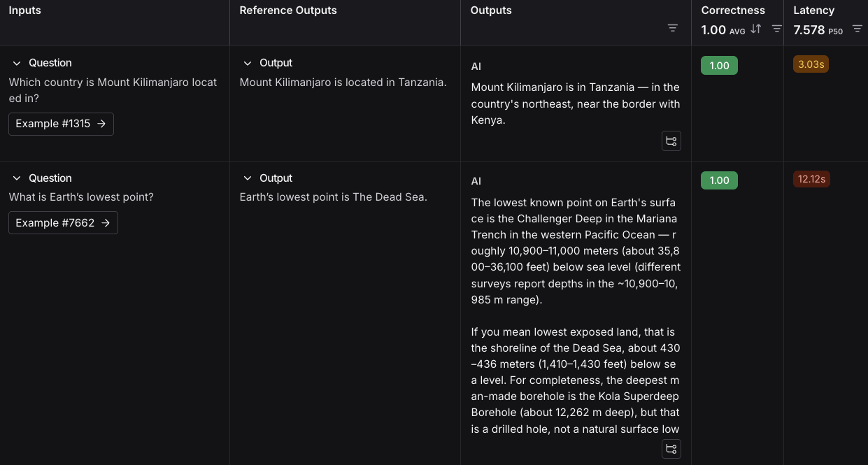Click the 3.03s latency badge
This screenshot has height=465, width=868.
[x=811, y=64]
